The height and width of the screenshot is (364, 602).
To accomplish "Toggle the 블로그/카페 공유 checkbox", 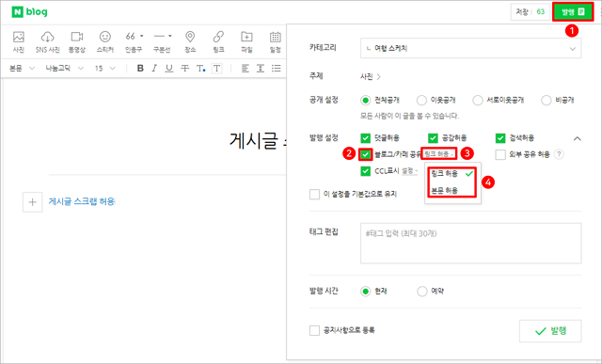I will coord(366,154).
